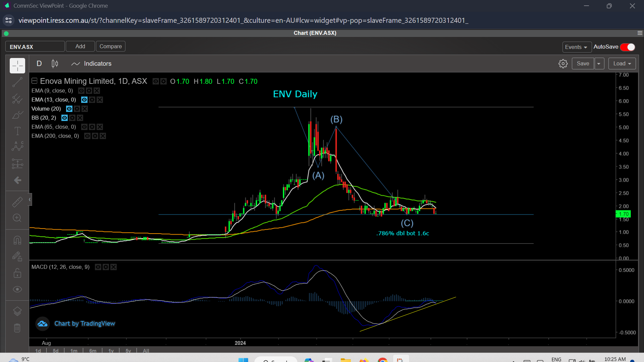Screen dimensions: 644x362
Task: Open chart settings gear icon
Action: 563,64
